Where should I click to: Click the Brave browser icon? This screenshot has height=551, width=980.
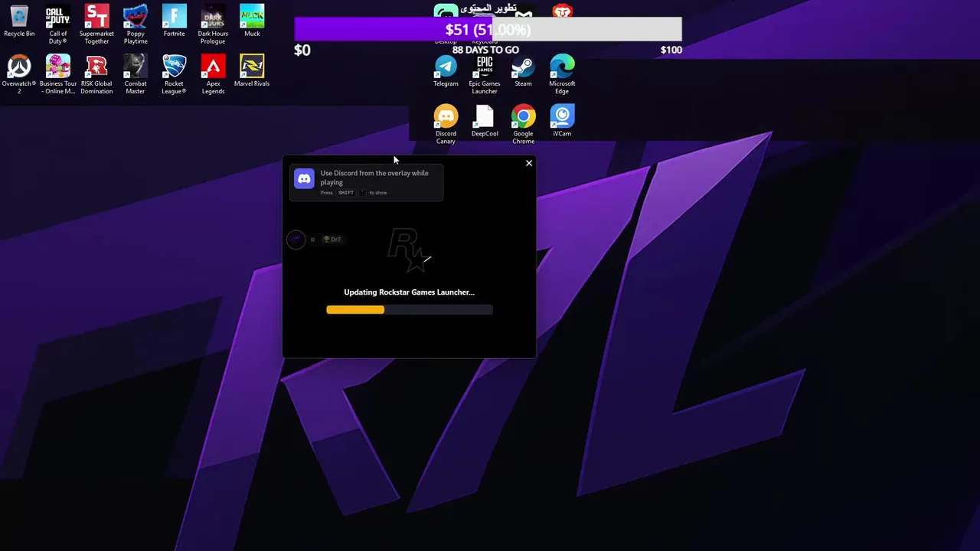[x=562, y=11]
